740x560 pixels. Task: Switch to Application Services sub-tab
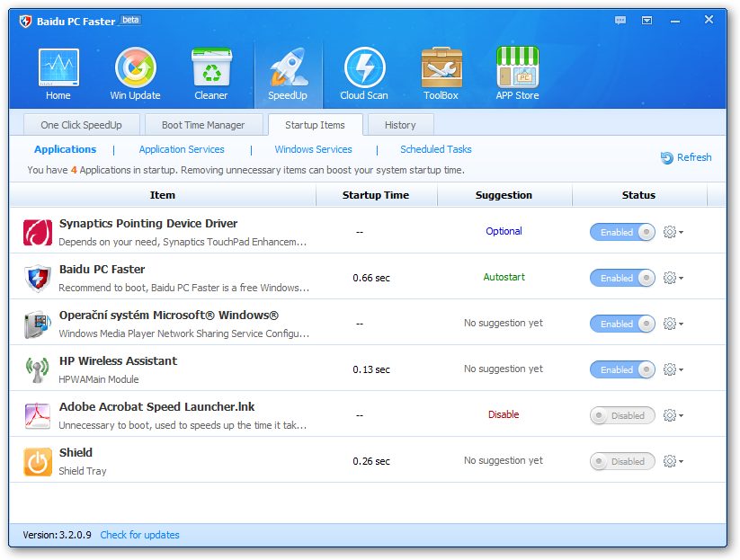pyautogui.click(x=182, y=149)
